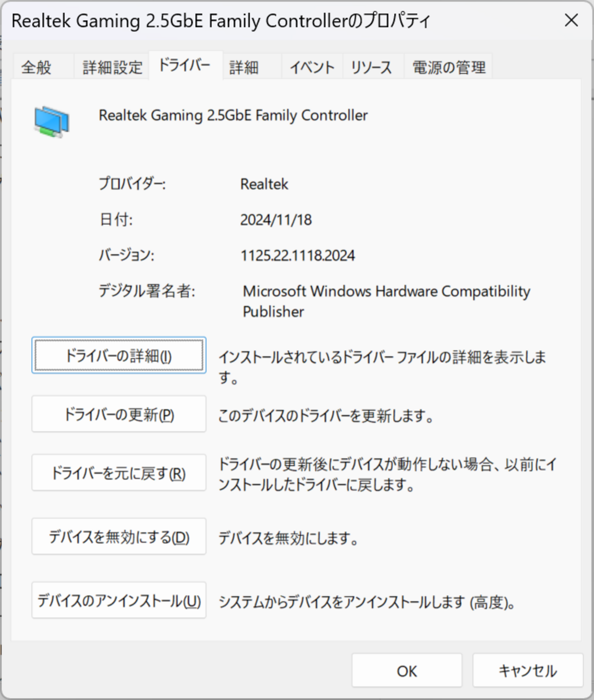Dismiss dialog with キャンセル button
This screenshot has height=700, width=594.
(528, 670)
